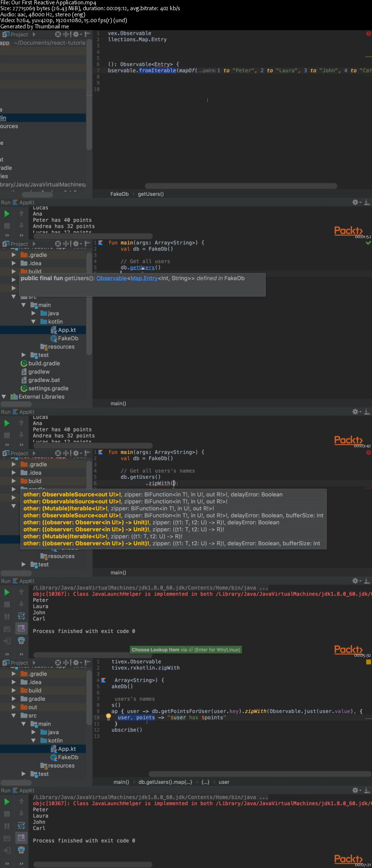Click Print icon in 00:05:32 frame Run panel

pos(21,641)
